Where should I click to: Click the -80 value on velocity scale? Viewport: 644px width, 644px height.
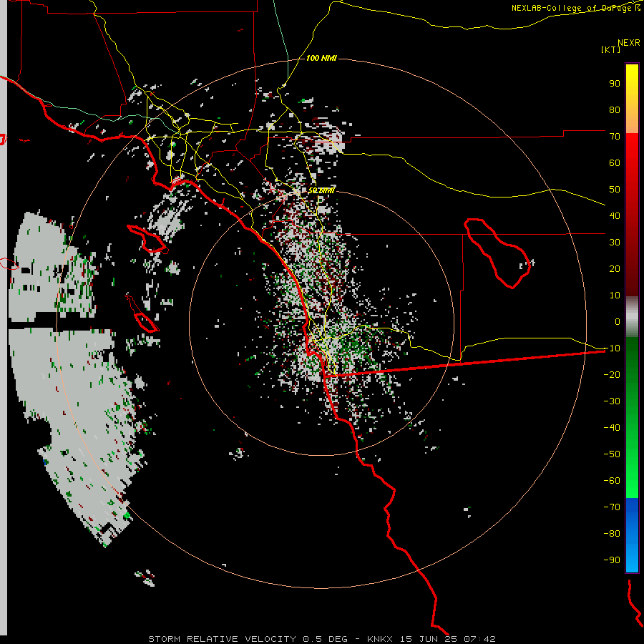612,534
